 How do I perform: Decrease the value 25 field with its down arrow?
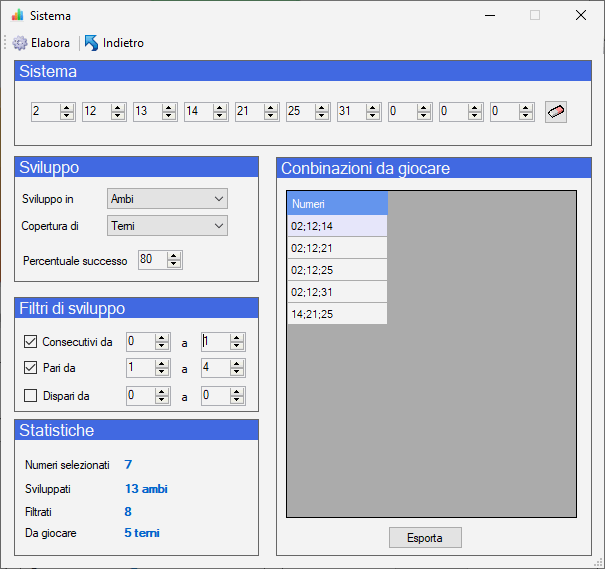tap(322, 116)
